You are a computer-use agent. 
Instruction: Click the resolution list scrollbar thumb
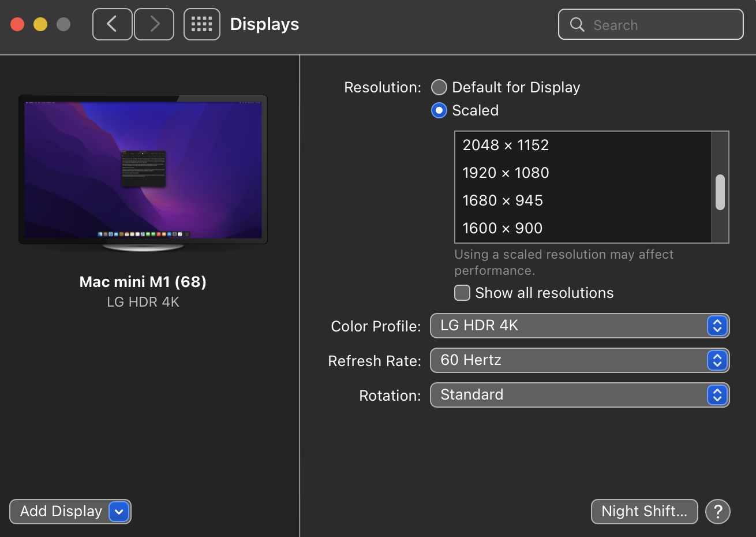[x=720, y=192]
